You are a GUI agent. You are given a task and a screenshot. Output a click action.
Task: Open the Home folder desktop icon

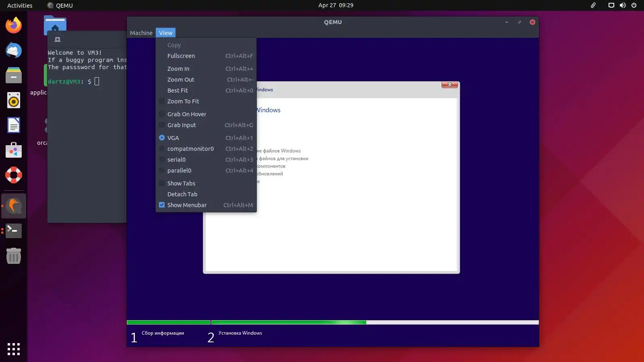point(55,25)
